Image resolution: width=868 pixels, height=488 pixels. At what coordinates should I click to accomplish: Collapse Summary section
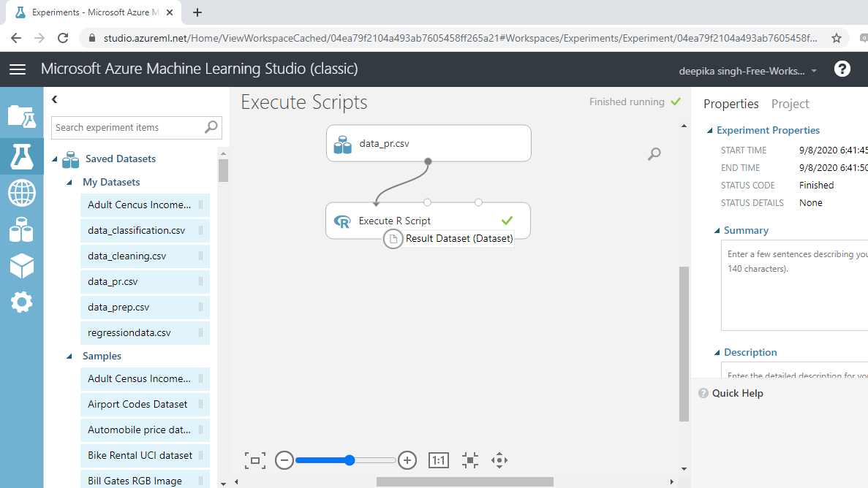(x=717, y=231)
